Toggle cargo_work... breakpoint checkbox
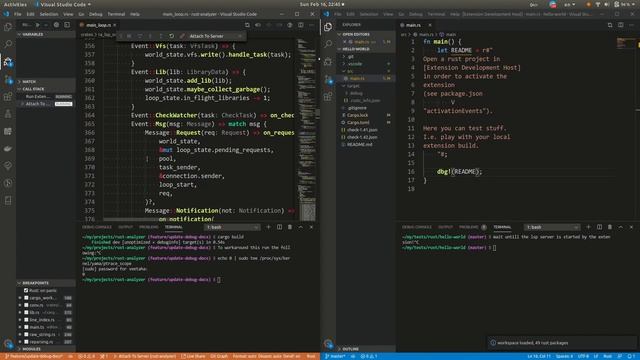Viewport: 640px width, 360px height. pyautogui.click(x=26, y=298)
